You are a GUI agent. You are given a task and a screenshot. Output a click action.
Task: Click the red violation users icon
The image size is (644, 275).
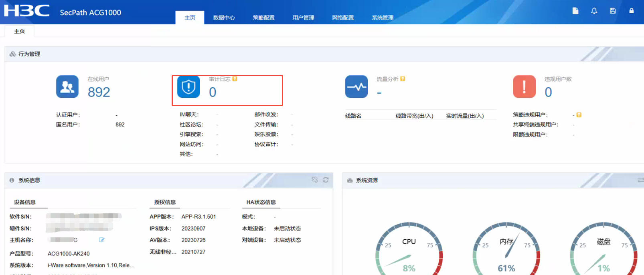click(524, 86)
